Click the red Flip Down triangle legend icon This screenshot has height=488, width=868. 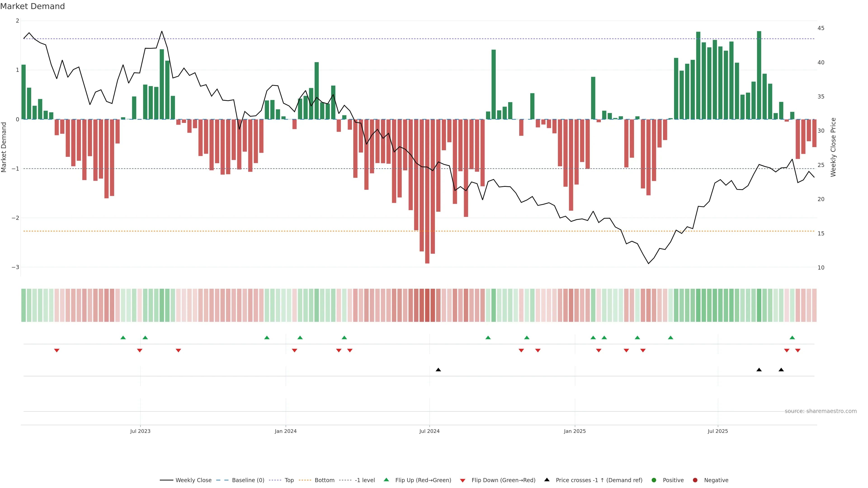coord(463,480)
